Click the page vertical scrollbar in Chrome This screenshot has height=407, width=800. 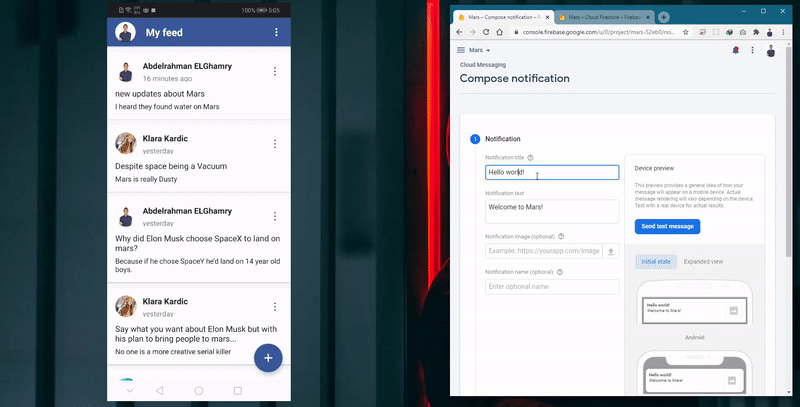pyautogui.click(x=789, y=153)
